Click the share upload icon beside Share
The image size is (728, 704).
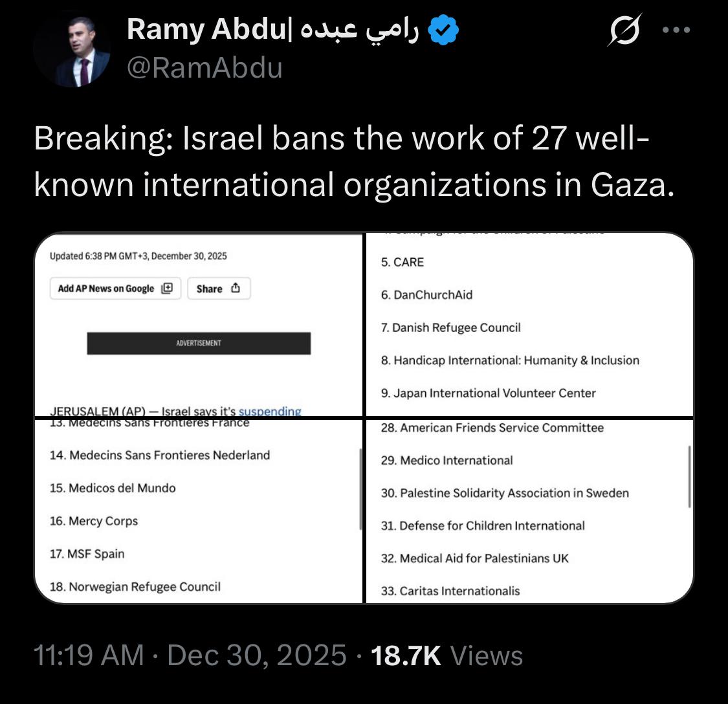pyautogui.click(x=236, y=289)
